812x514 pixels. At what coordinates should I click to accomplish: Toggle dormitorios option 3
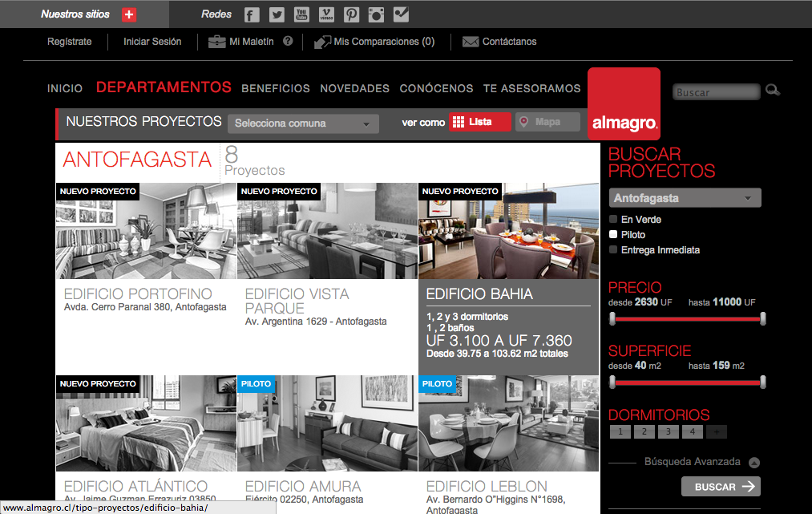click(669, 431)
